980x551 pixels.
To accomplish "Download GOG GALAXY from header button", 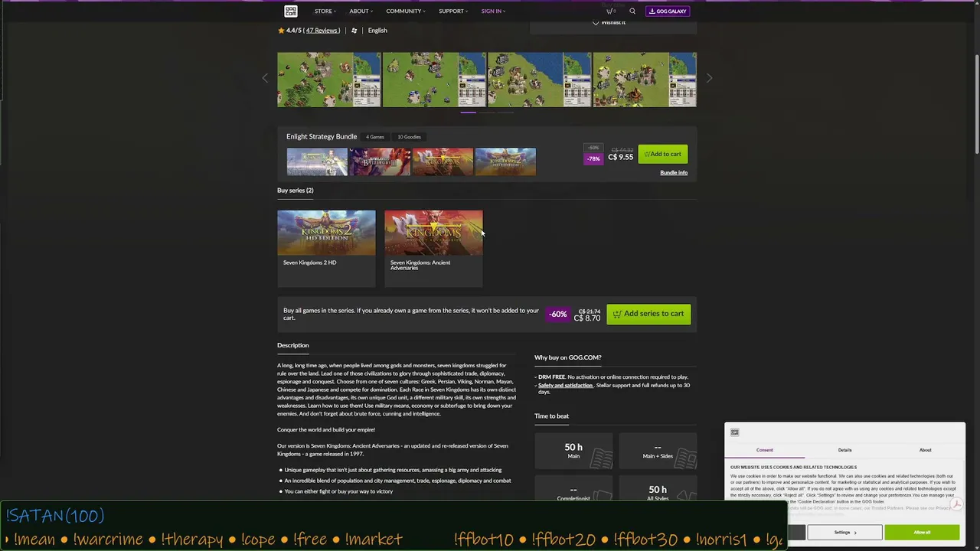I will tap(668, 11).
